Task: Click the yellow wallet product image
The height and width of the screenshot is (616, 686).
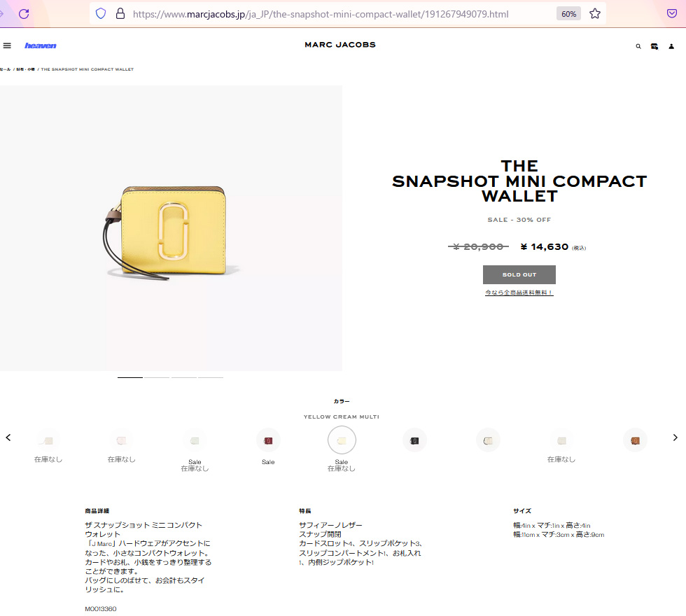Action: 171,228
